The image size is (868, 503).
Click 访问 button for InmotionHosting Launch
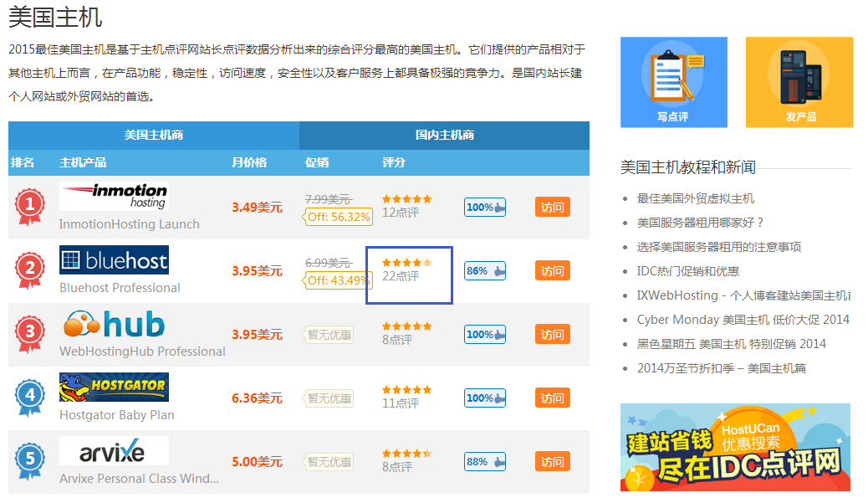(553, 208)
